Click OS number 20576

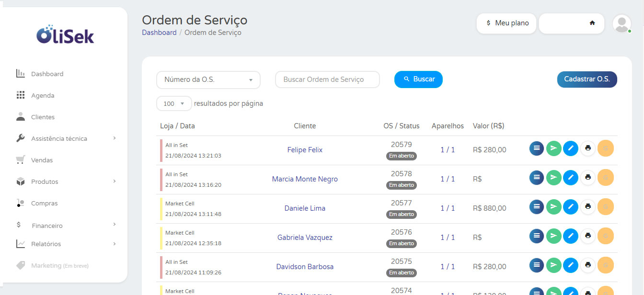[402, 232]
